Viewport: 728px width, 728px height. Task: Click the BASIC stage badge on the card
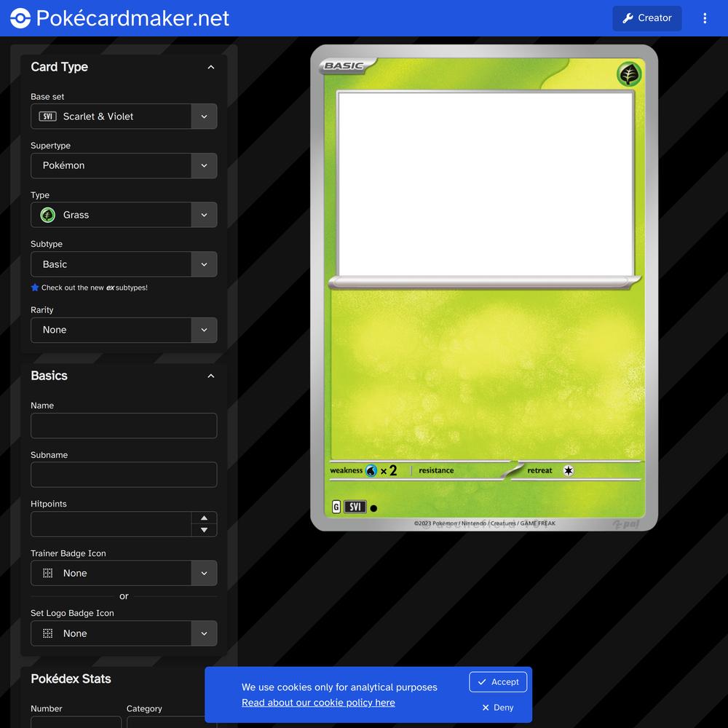tap(347, 66)
